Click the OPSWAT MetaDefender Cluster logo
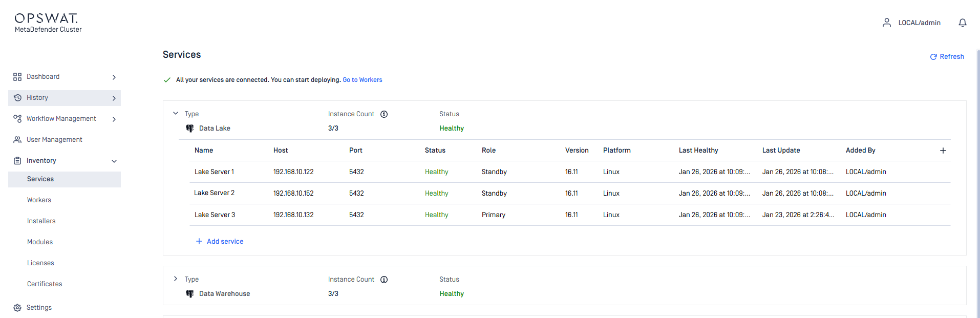 [x=48, y=23]
